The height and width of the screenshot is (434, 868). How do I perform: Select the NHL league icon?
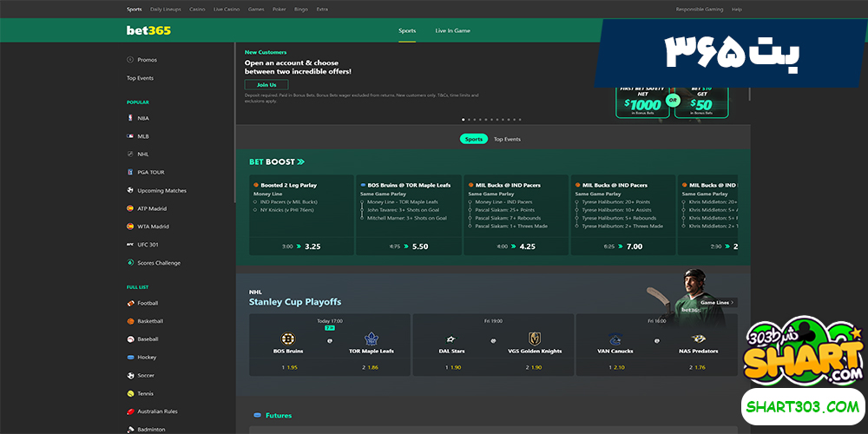130,154
